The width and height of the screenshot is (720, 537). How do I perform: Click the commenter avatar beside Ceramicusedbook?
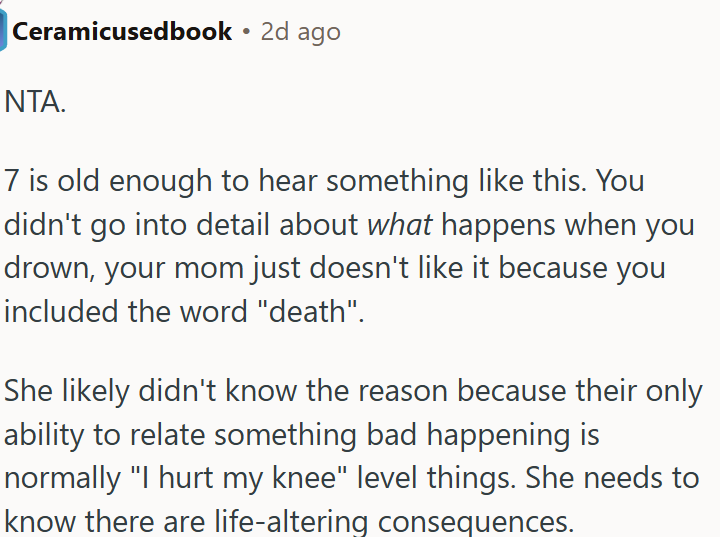tap(3, 31)
